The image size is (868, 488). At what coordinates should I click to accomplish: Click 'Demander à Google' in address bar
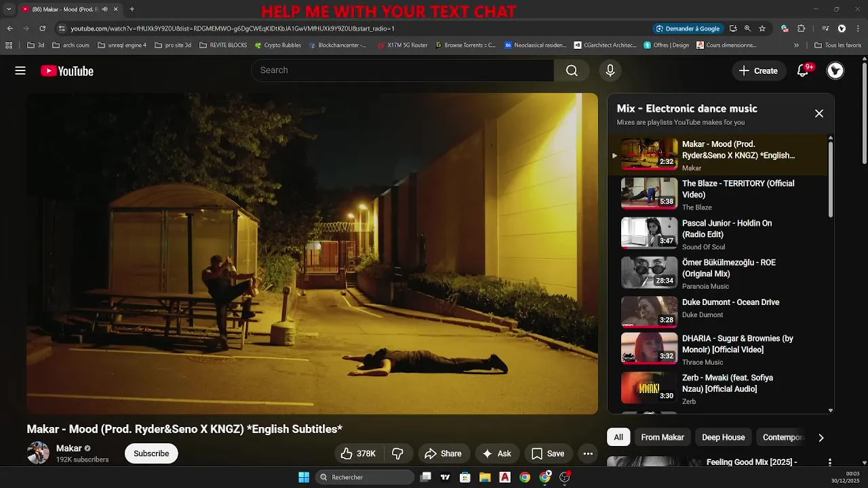tap(688, 28)
